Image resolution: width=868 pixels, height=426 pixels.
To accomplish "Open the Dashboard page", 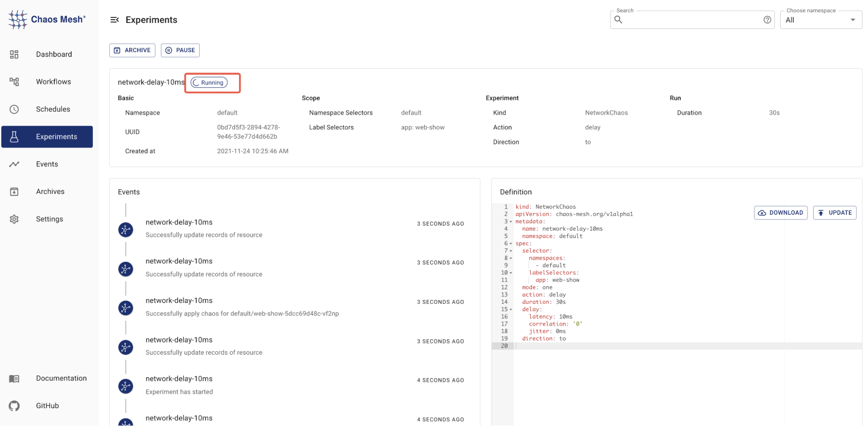I will (x=54, y=54).
